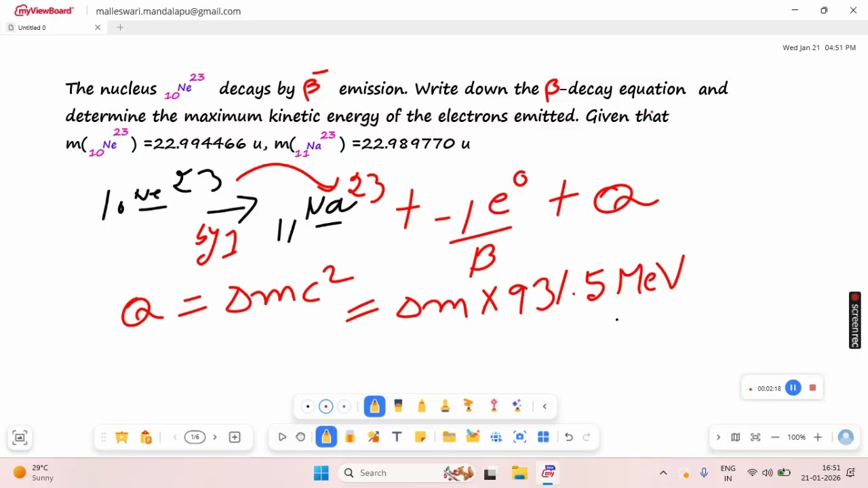Image resolution: width=868 pixels, height=488 pixels.
Task: Open a new whiteboard tab
Action: [x=120, y=27]
